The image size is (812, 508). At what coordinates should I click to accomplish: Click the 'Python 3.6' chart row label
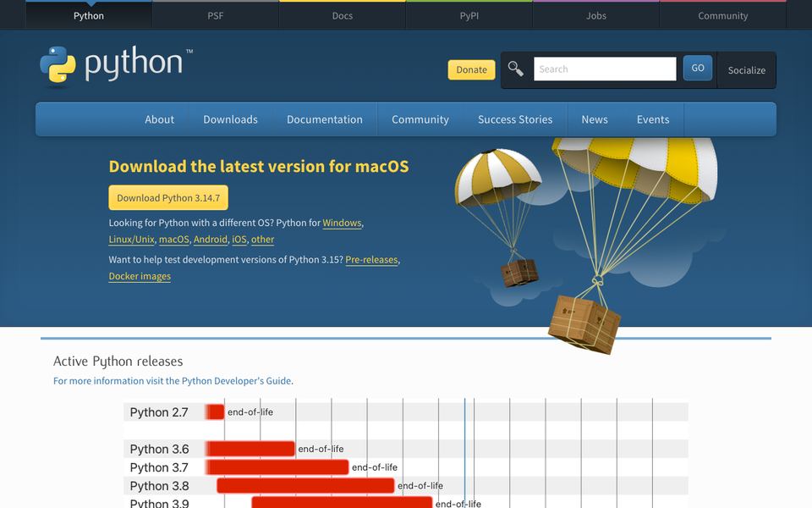click(x=160, y=449)
